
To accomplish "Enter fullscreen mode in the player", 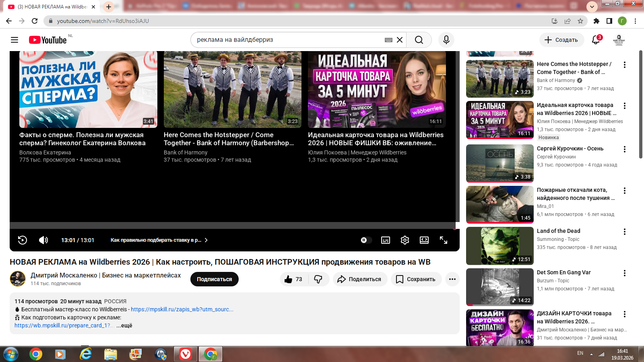I will pos(444,240).
